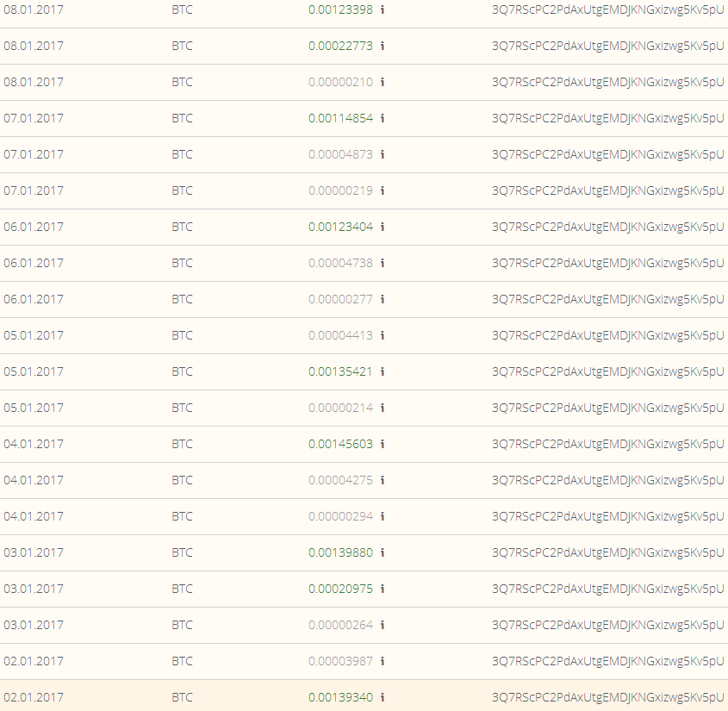Click wallet address in the 0.00123398 row

[x=607, y=10]
